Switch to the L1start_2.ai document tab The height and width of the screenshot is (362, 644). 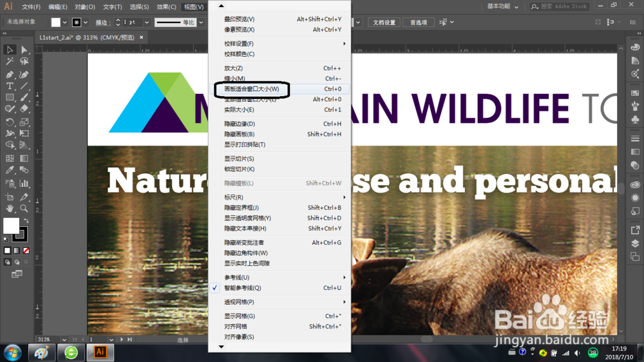click(x=87, y=37)
